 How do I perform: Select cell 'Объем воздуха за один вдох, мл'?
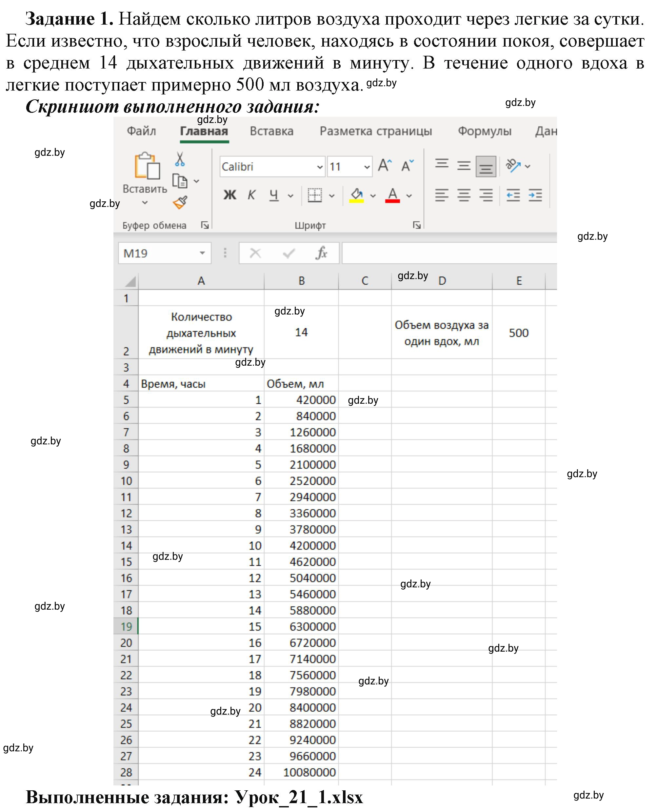click(x=442, y=332)
